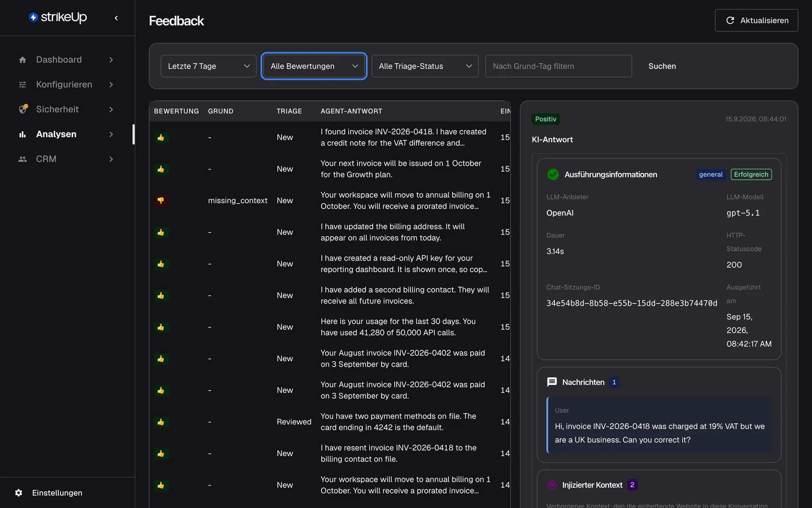The image size is (812, 508).
Task: Click the Nachrichten chat bubble icon
Action: coord(552,382)
